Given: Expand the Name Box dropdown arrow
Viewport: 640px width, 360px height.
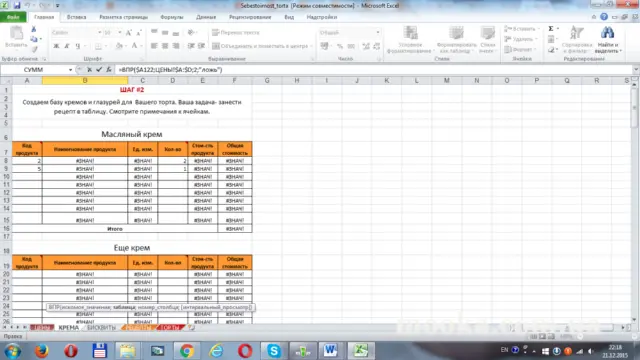Looking at the screenshot, I should point(70,70).
